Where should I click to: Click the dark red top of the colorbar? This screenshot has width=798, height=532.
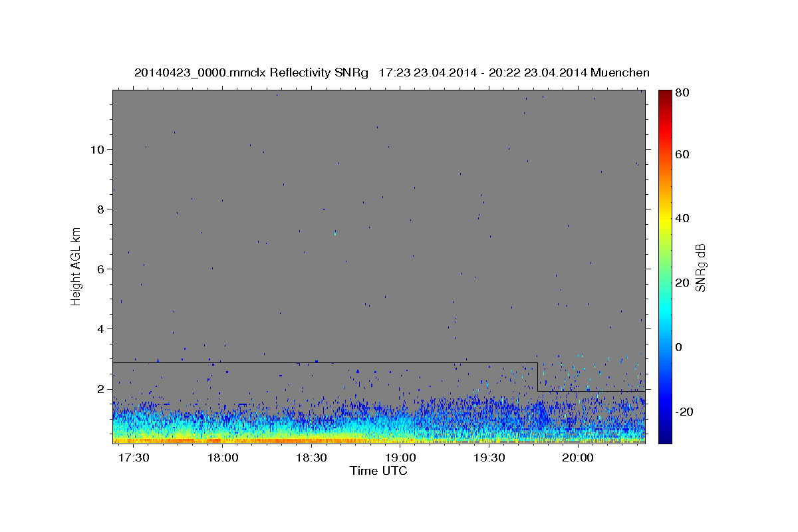click(664, 94)
